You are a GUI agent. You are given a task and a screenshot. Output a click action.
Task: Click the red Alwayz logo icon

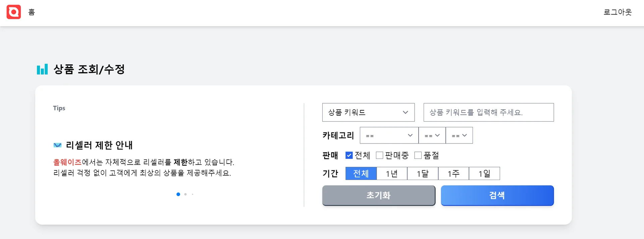[x=13, y=12]
